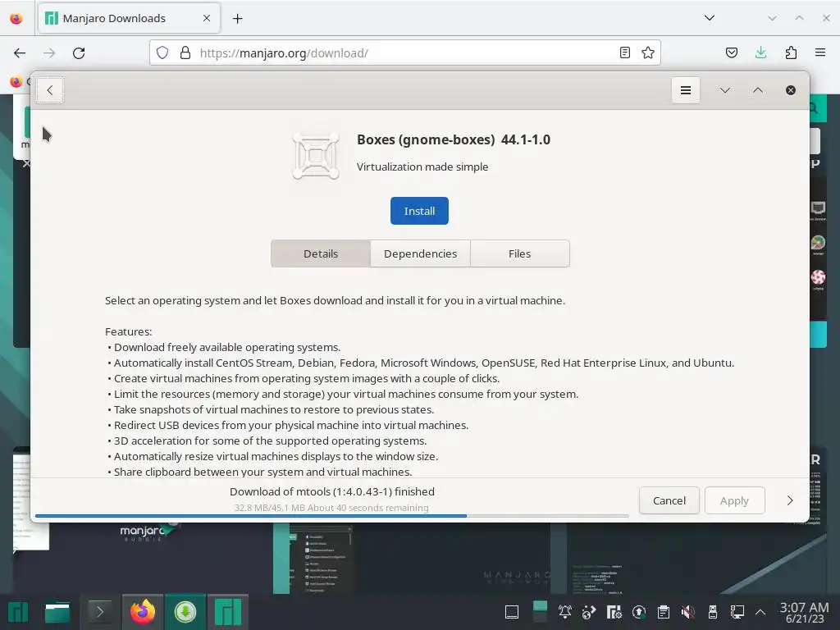The width and height of the screenshot is (840, 630).
Task: Expand hidden system tray icons
Action: pos(760,612)
